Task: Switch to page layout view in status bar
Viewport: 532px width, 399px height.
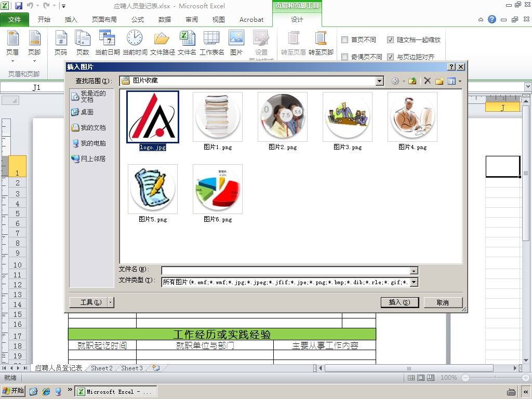Action: [421, 378]
